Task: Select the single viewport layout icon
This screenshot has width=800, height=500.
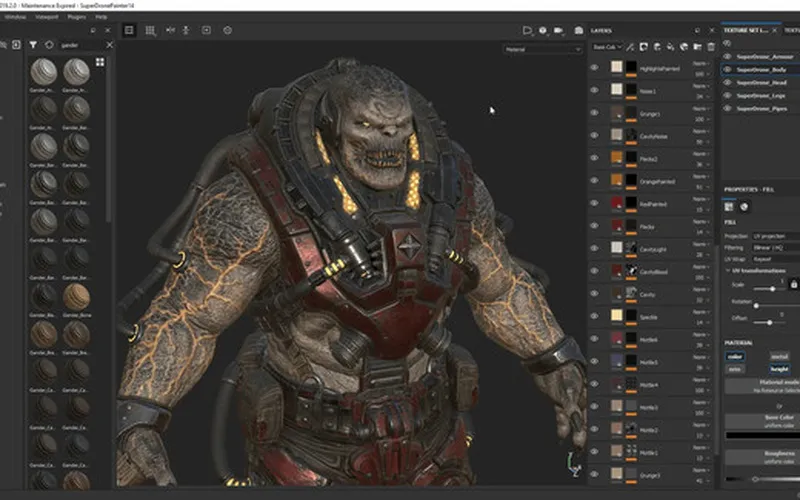Action: point(129,30)
